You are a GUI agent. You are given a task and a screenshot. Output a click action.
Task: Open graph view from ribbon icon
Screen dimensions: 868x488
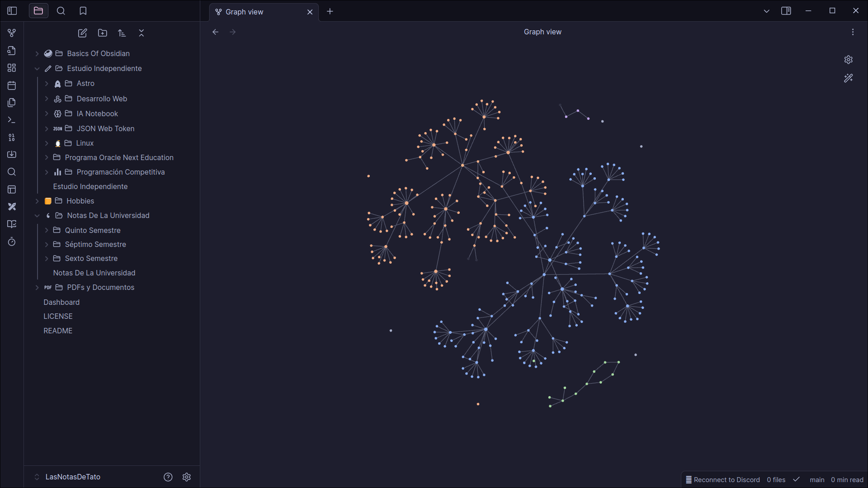click(x=12, y=33)
